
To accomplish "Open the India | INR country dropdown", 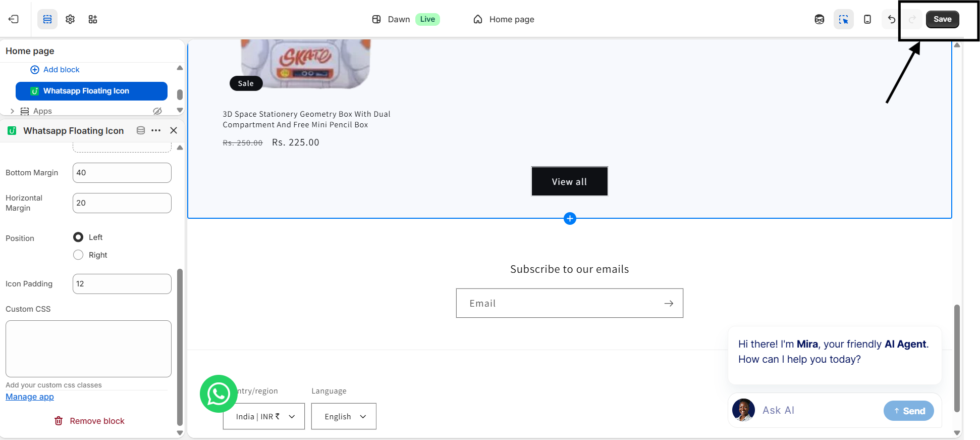I will [x=264, y=416].
